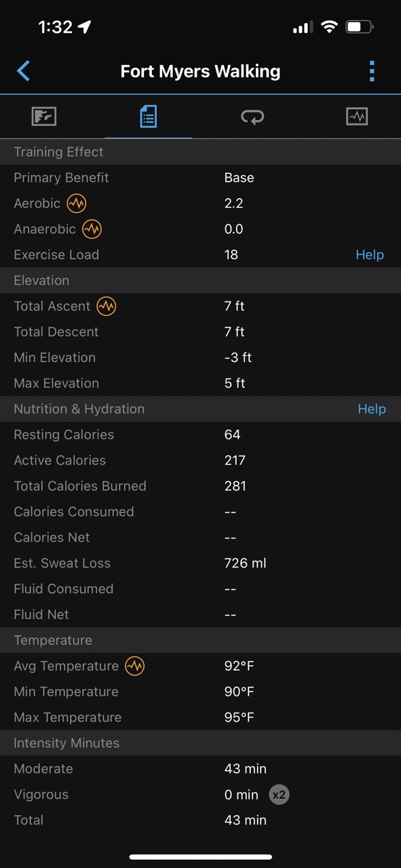Switch to the charts tab
This screenshot has height=868, width=401.
click(x=357, y=117)
